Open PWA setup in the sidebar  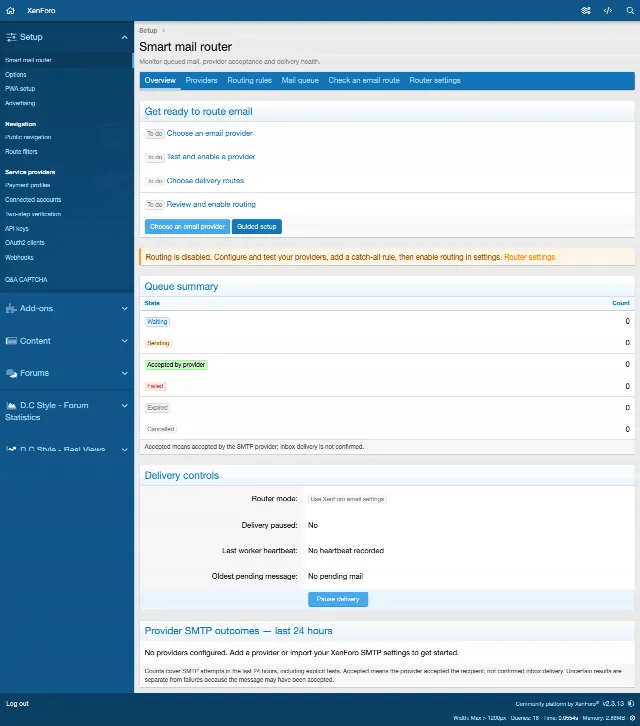coord(20,88)
